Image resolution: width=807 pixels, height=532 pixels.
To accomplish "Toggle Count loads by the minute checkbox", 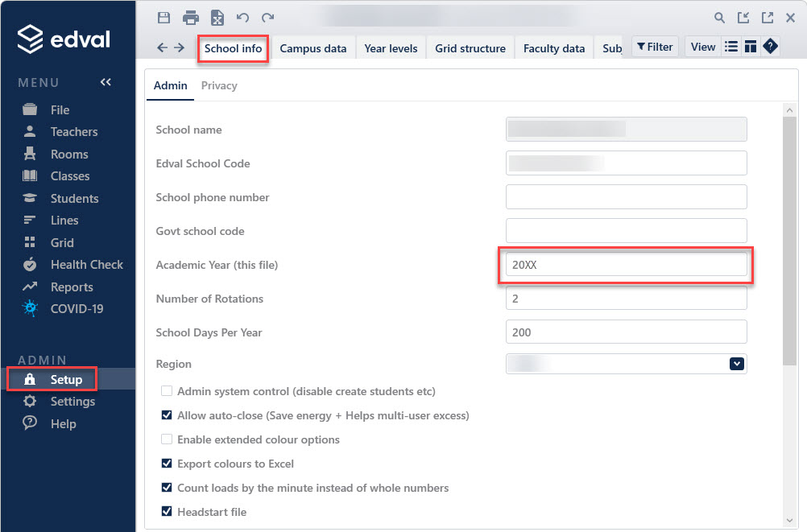I will 167,487.
